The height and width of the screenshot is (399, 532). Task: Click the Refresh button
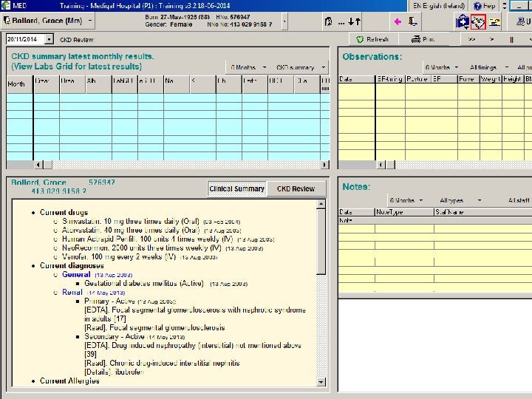coord(372,39)
